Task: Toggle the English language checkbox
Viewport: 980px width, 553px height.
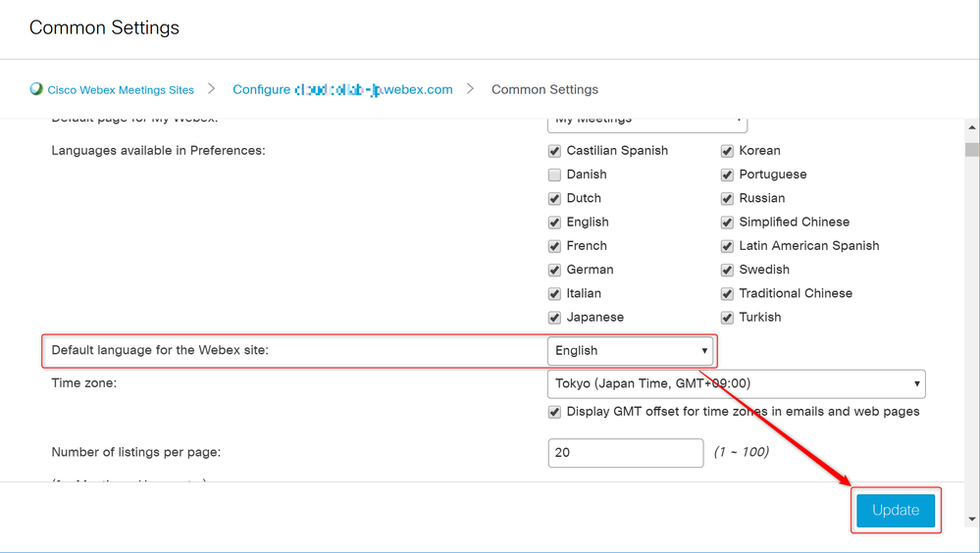Action: 554,223
